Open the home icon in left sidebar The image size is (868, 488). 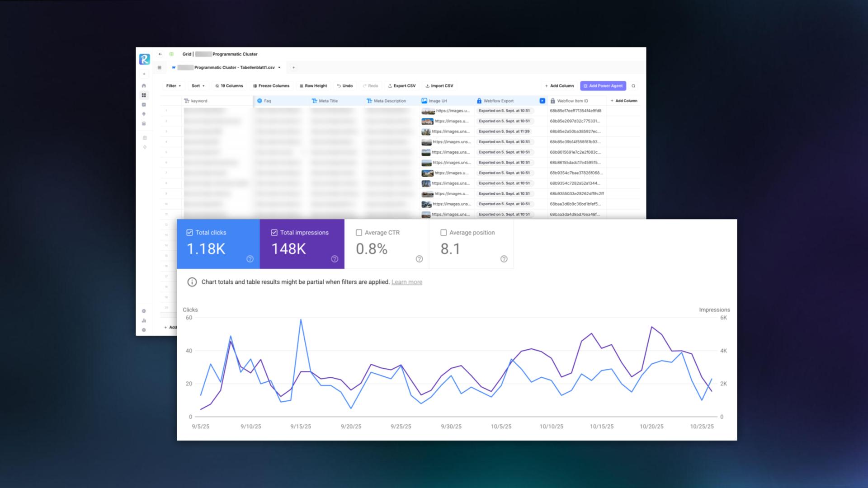(144, 86)
